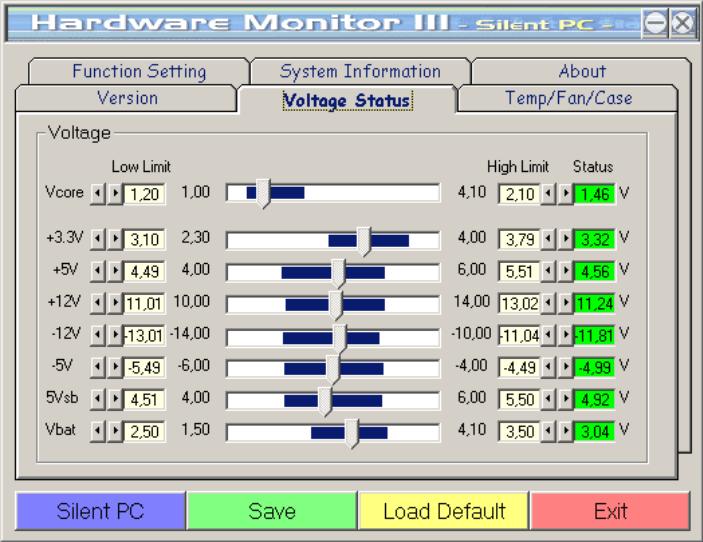Click the 5Vsb high limit field 5,50

click(x=519, y=399)
